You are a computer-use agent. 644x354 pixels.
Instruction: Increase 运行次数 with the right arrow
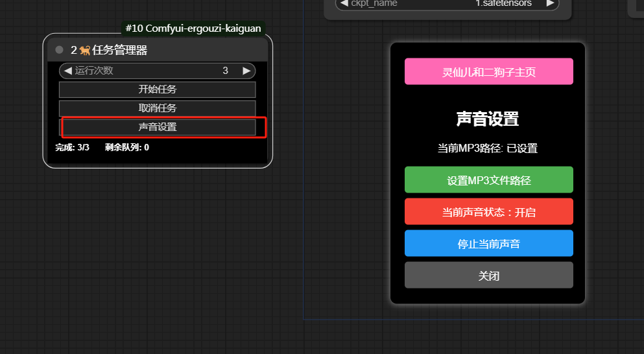(246, 71)
